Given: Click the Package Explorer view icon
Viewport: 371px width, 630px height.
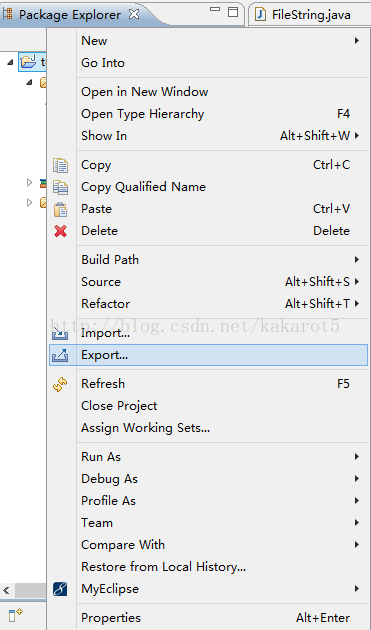Looking at the screenshot, I should 8,14.
